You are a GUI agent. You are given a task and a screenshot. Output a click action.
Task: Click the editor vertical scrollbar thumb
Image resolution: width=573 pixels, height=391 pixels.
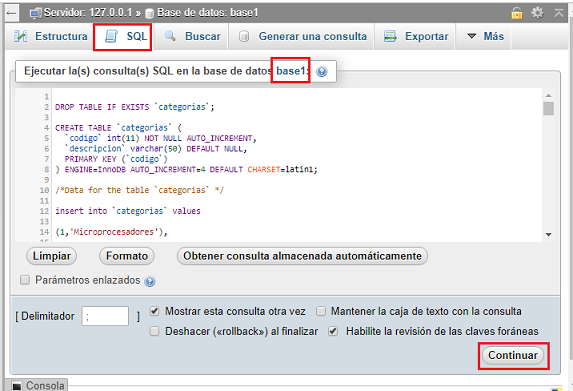point(548,109)
